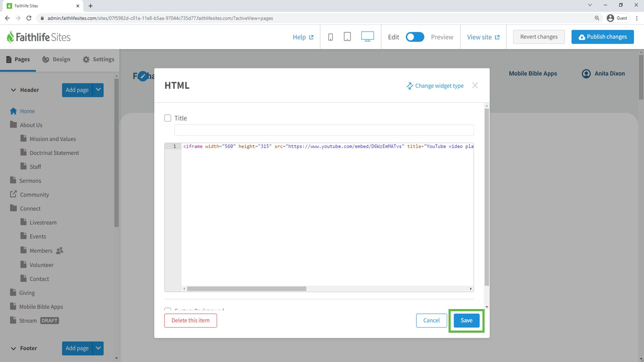Select the Events page
The width and height of the screenshot is (644, 362).
click(x=38, y=237)
